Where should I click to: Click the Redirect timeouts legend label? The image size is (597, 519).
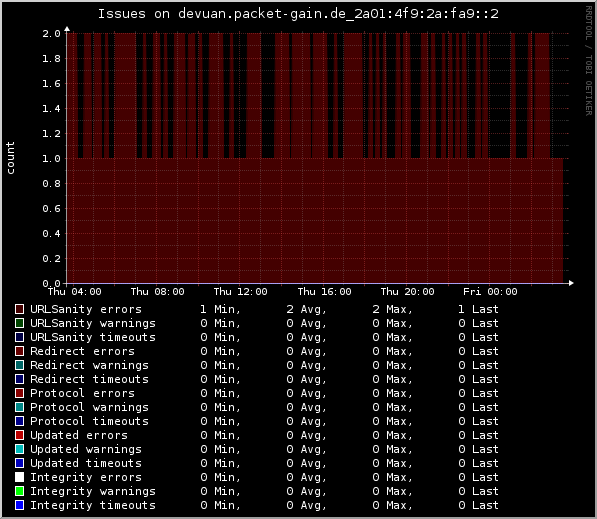(x=89, y=379)
